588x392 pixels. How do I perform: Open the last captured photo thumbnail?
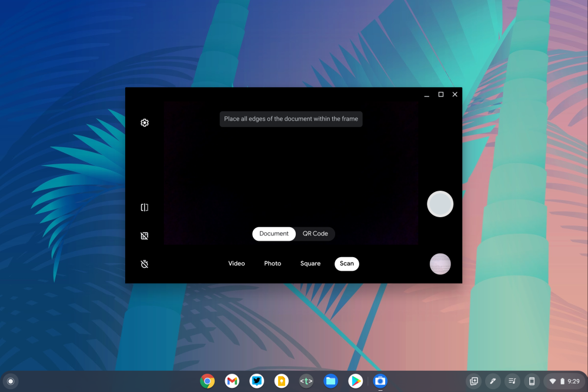click(x=440, y=264)
